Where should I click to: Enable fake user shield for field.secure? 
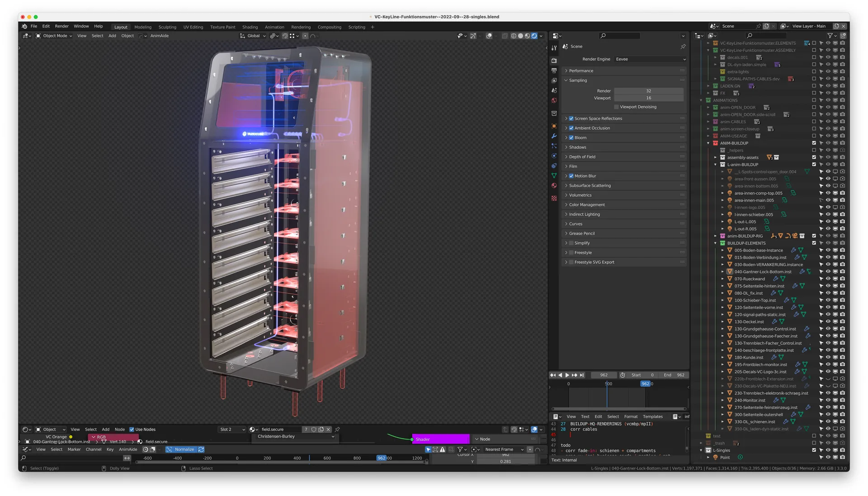pyautogui.click(x=314, y=430)
